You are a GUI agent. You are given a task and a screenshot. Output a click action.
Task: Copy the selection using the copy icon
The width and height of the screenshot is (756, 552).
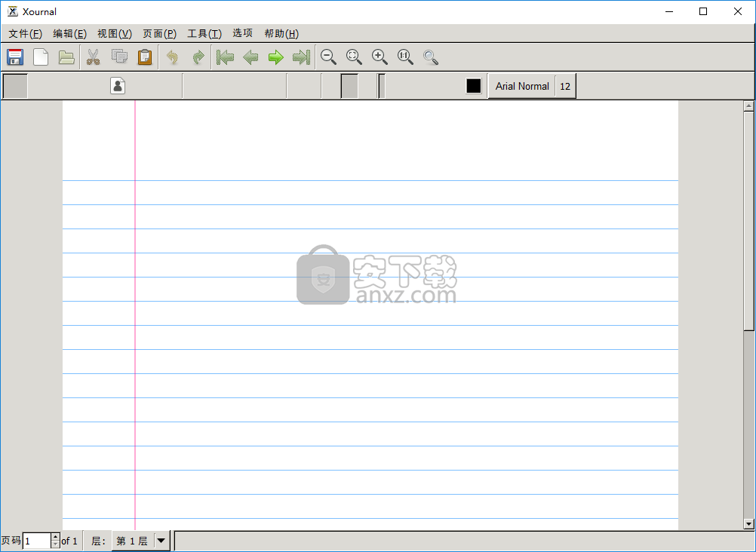point(119,57)
